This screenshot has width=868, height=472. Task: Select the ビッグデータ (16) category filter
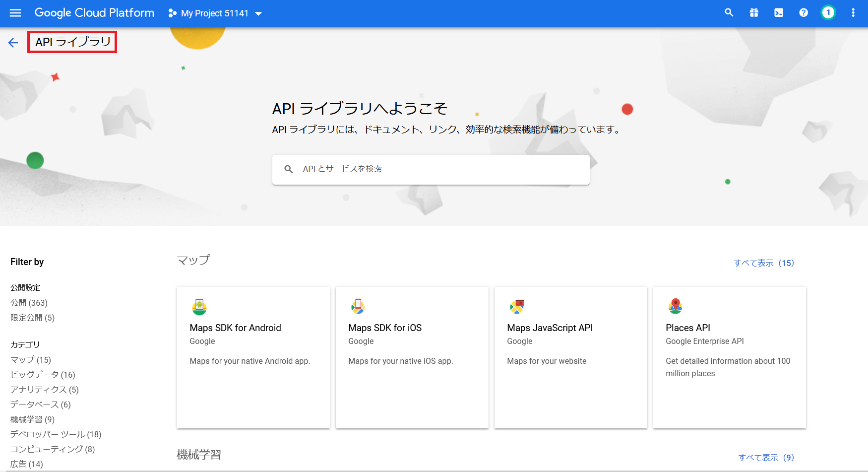(x=43, y=375)
